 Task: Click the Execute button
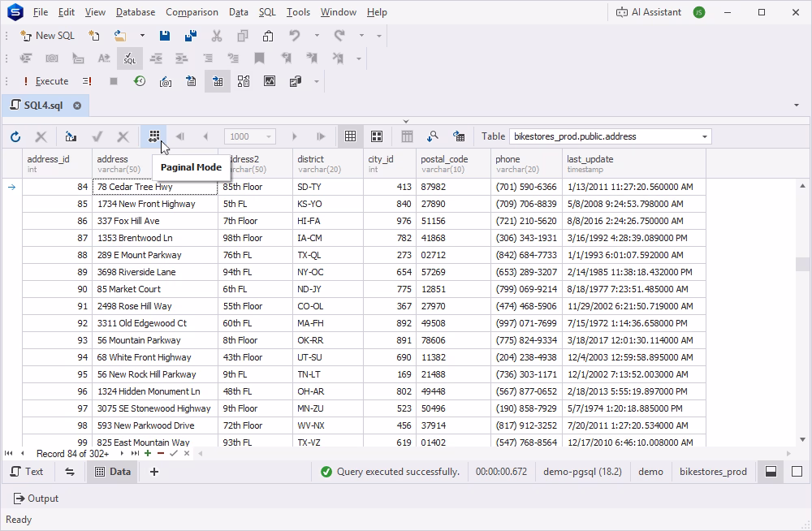(45, 81)
